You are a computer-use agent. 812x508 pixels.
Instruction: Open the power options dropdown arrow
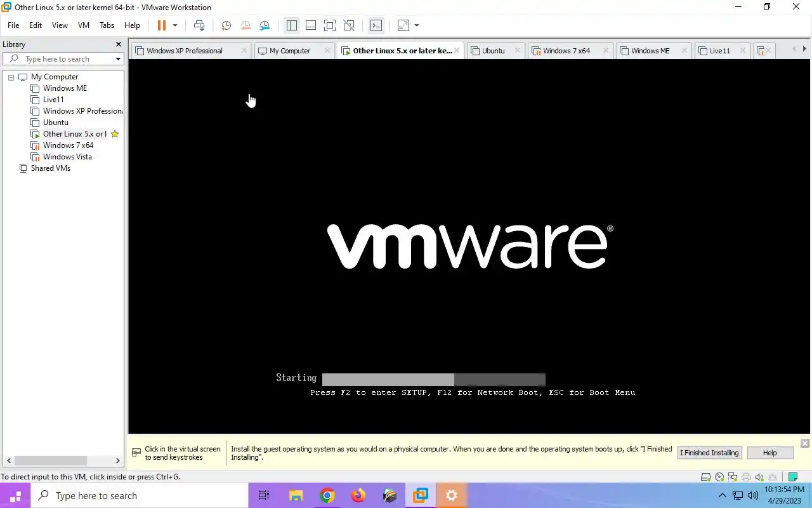click(175, 25)
